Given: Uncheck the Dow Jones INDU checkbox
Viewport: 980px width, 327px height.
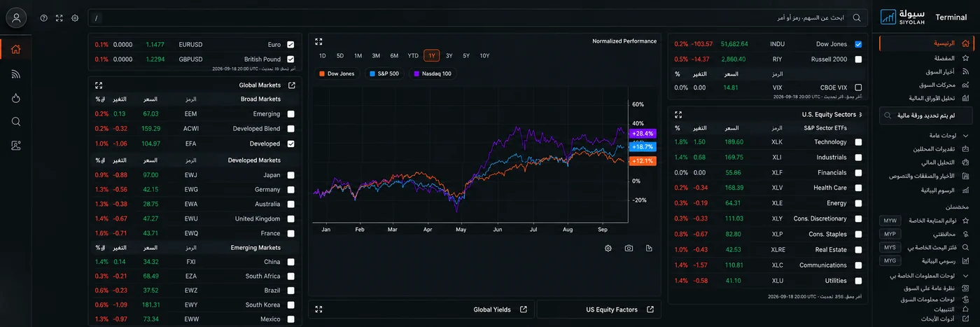Looking at the screenshot, I should tap(858, 44).
